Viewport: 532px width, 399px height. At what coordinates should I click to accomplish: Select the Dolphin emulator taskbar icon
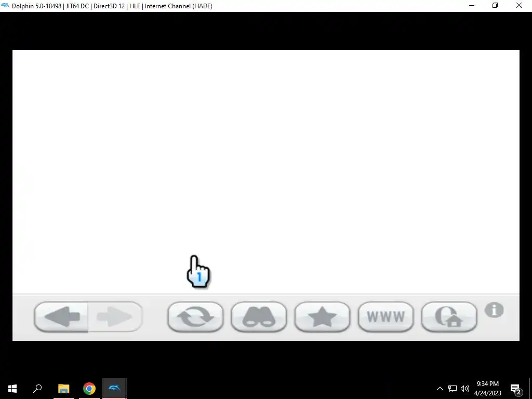115,389
